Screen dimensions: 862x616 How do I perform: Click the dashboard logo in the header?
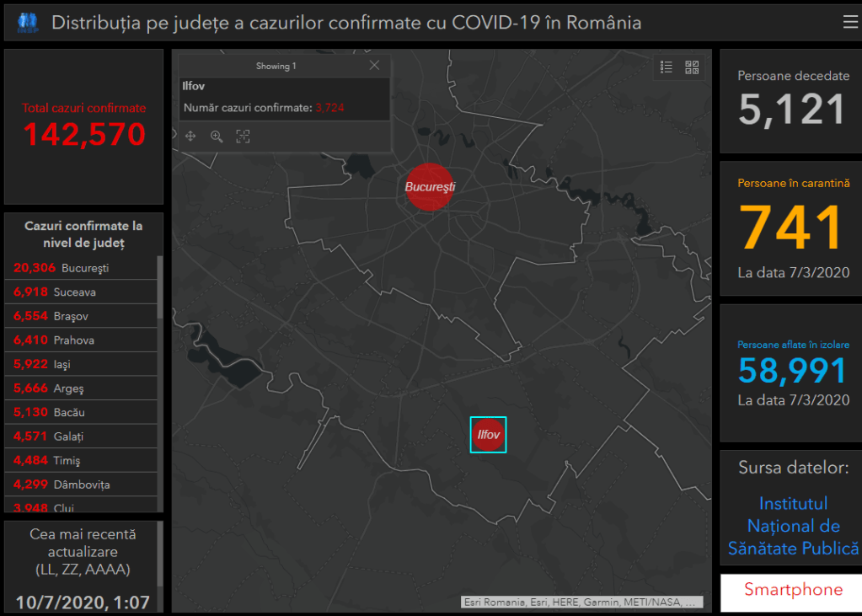(28, 23)
